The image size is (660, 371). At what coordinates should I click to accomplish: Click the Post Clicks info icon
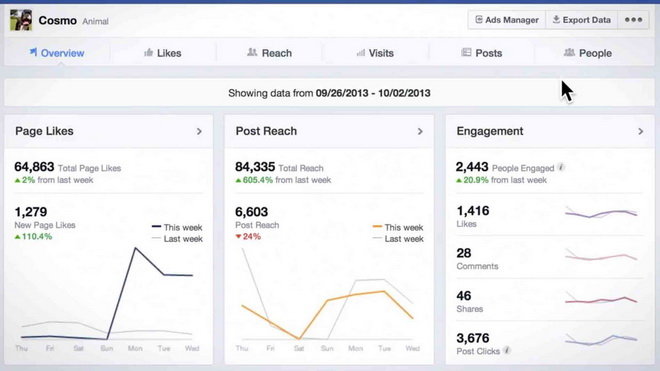tap(507, 350)
